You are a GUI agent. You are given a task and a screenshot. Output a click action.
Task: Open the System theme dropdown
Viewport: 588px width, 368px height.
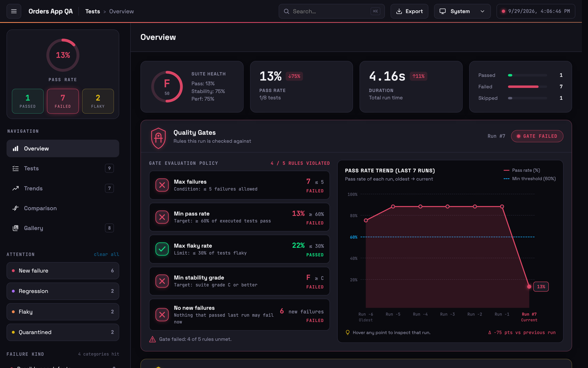click(462, 11)
